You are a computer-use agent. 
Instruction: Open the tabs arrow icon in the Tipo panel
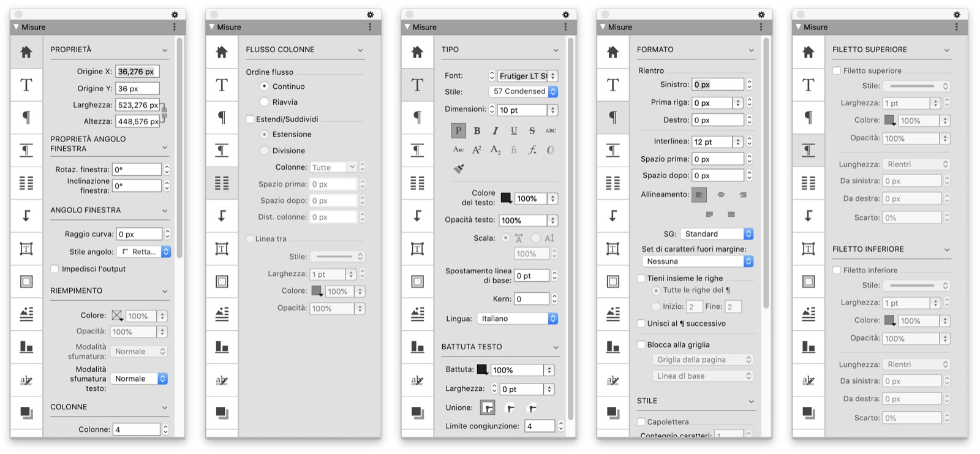click(417, 216)
